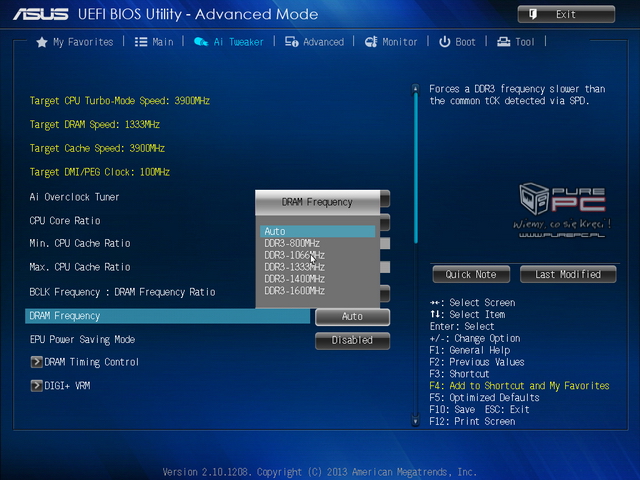Open the Last Modified log
Viewport: 640px width, 480px height.
(567, 274)
